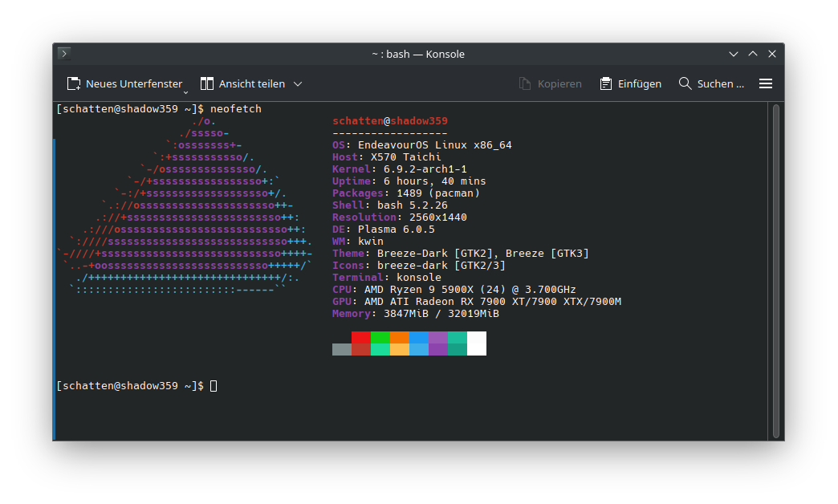Open search via Suchen ... label

721,84
